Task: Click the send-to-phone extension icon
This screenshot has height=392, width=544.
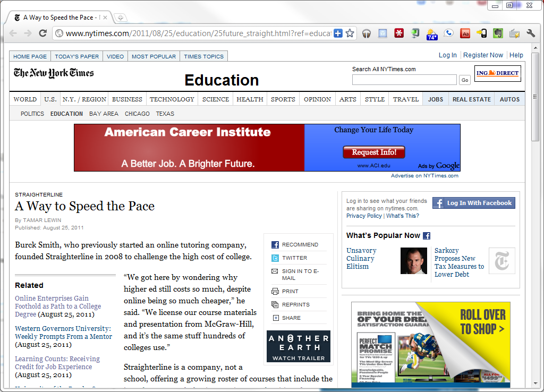Action: click(481, 33)
